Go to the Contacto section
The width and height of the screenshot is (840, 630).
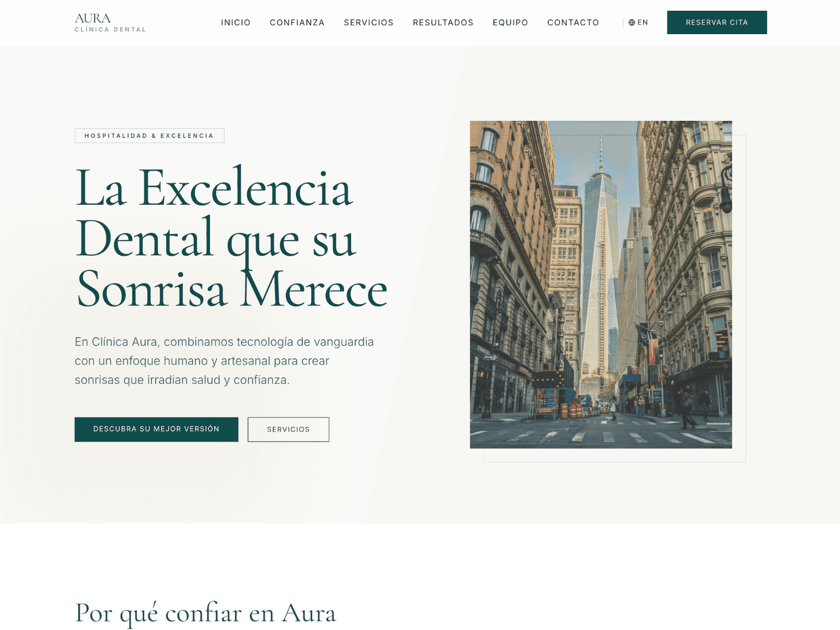pos(573,23)
